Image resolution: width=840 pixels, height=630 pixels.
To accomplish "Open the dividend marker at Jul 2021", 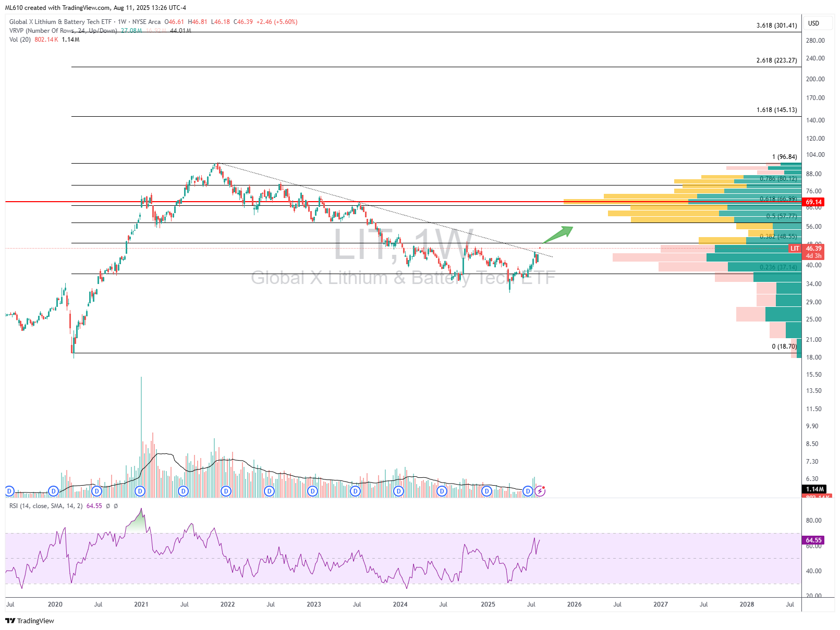I will (183, 491).
